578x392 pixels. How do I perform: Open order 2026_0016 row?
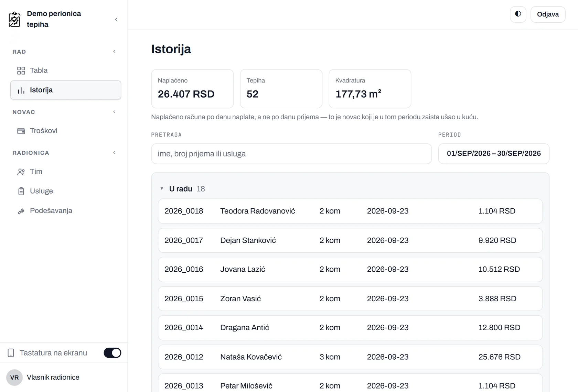coord(350,270)
